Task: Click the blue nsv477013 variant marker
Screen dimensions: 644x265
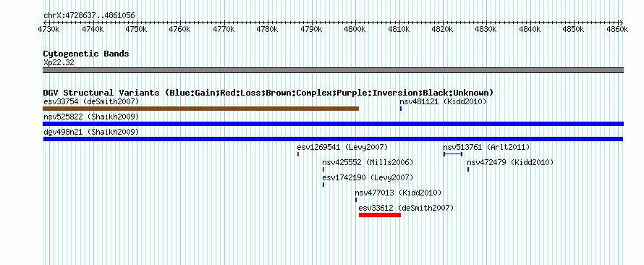Action: tap(356, 200)
